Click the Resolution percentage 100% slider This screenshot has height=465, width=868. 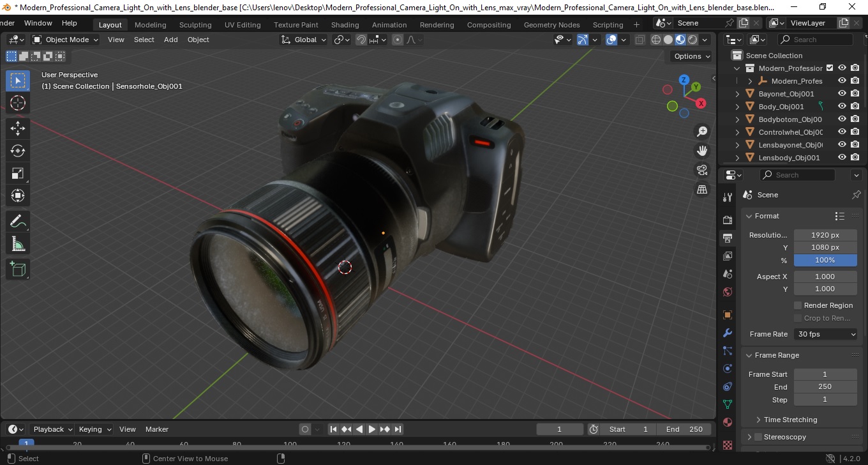[825, 260]
